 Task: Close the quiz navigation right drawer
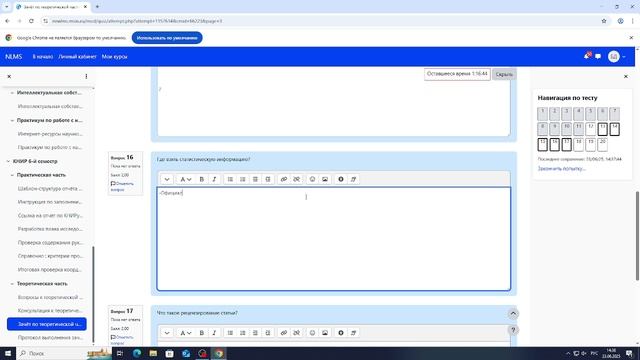click(626, 76)
